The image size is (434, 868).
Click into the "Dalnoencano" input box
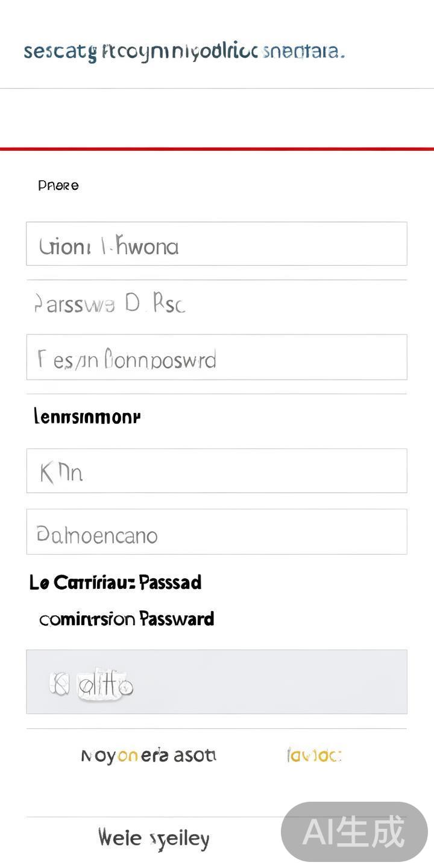[216, 532]
